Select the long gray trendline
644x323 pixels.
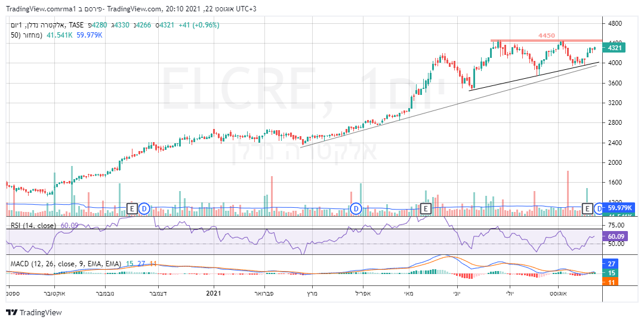[x=448, y=106]
